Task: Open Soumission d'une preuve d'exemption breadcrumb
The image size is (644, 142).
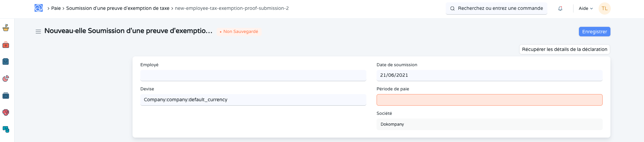Action: pos(118,8)
